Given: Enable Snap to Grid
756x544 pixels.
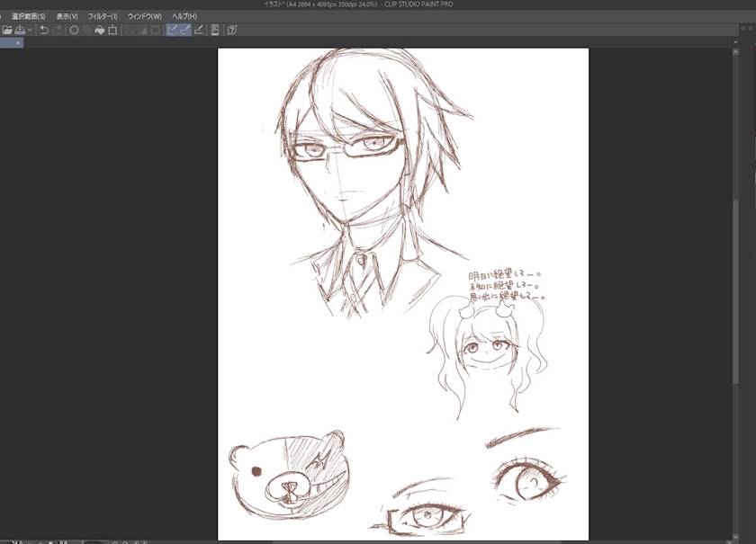Looking at the screenshot, I should [x=199, y=30].
